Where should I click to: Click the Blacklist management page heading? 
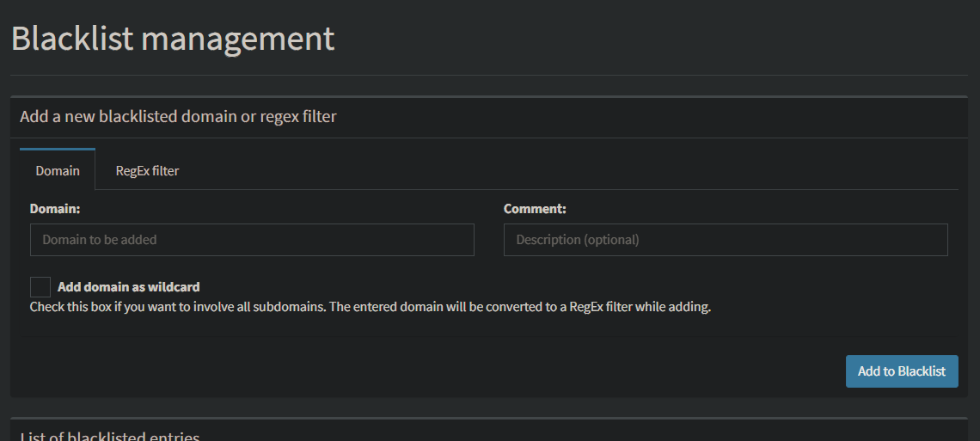pos(173,40)
